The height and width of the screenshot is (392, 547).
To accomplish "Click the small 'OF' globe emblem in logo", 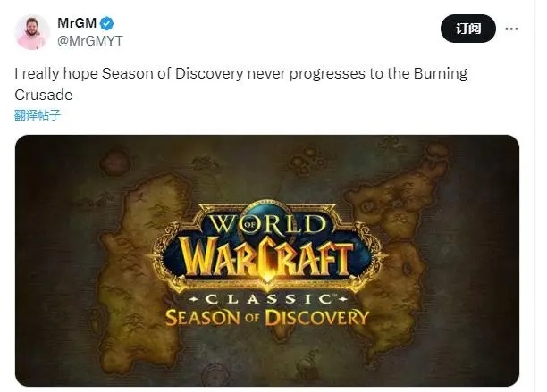I will pyautogui.click(x=249, y=224).
